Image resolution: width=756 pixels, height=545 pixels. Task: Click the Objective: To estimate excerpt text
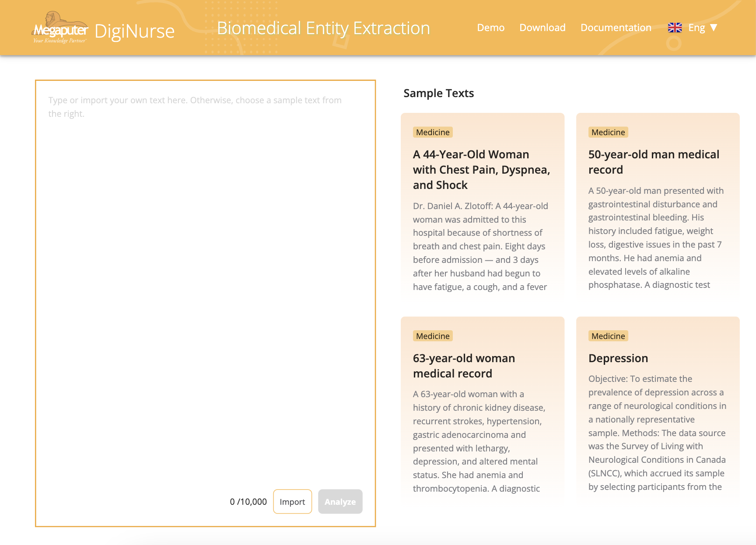click(657, 433)
